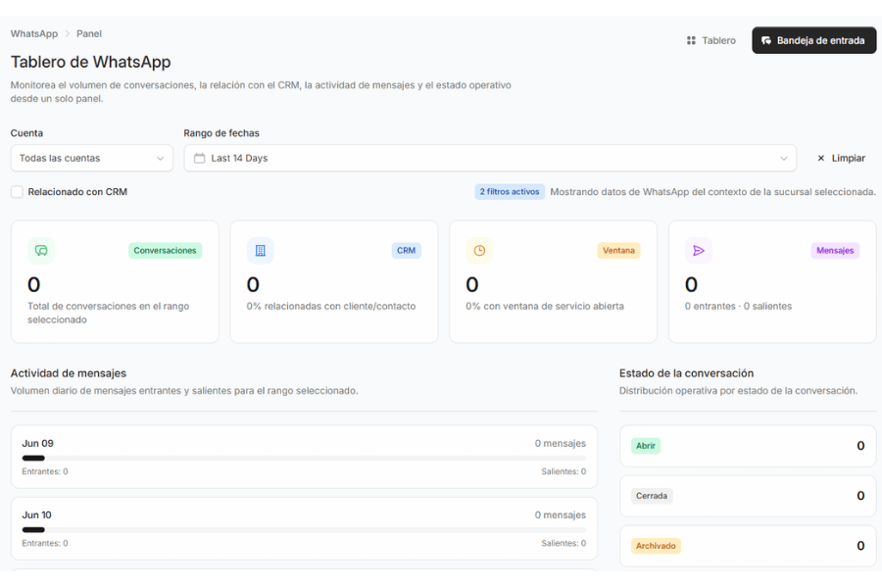Click the CRM blue tag

click(x=406, y=251)
